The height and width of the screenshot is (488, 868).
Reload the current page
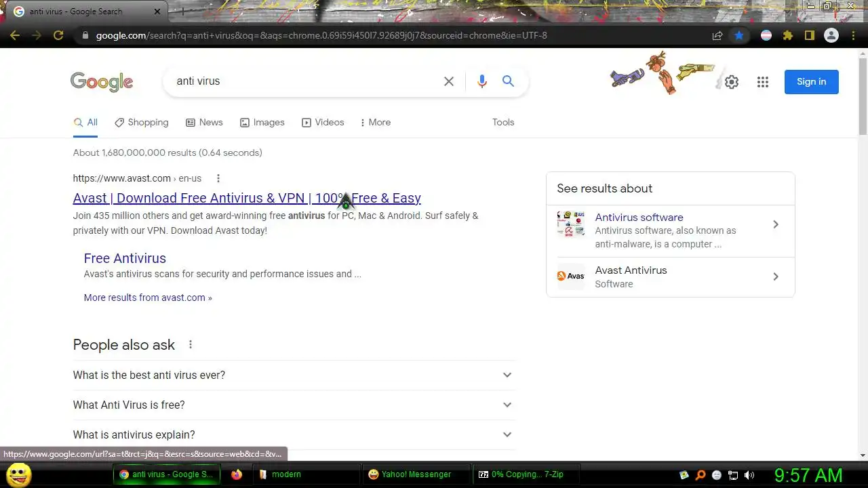58,35
